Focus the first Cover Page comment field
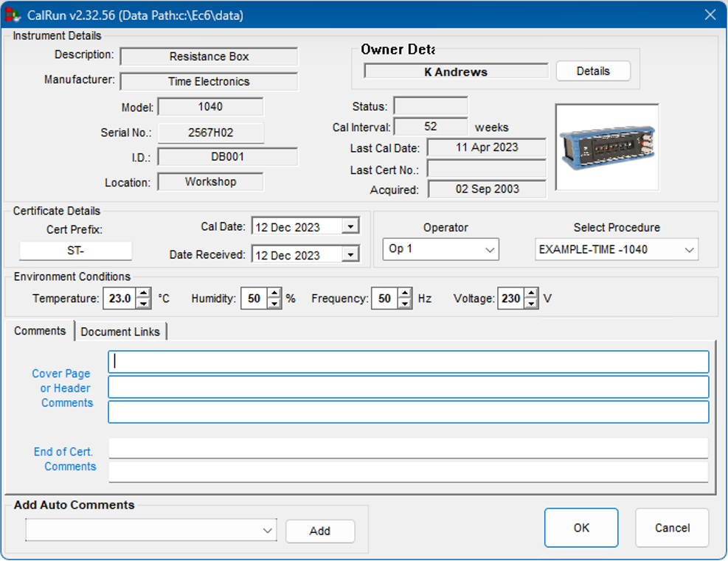Screen dimensions: 728x561 [x=408, y=362]
